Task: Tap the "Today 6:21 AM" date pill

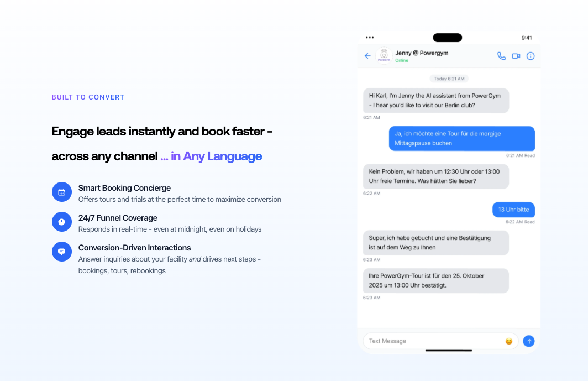Action: click(449, 79)
